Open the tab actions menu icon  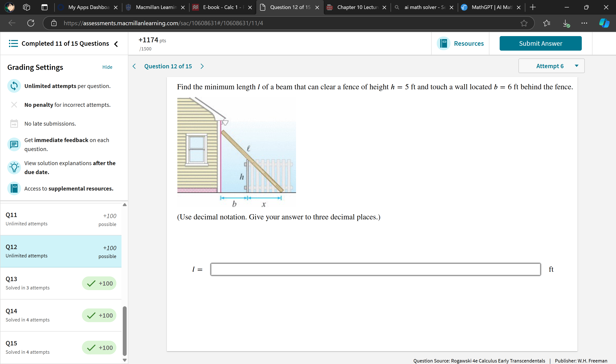(44, 7)
